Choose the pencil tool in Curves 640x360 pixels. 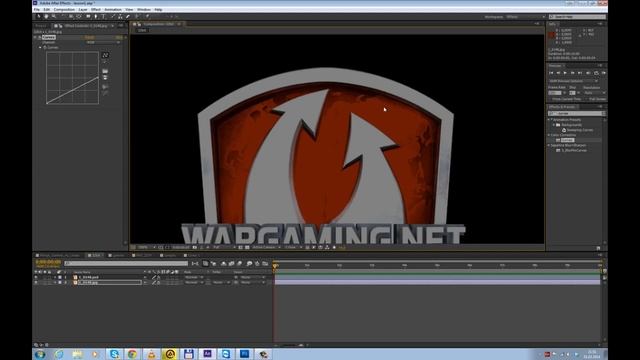(105, 62)
